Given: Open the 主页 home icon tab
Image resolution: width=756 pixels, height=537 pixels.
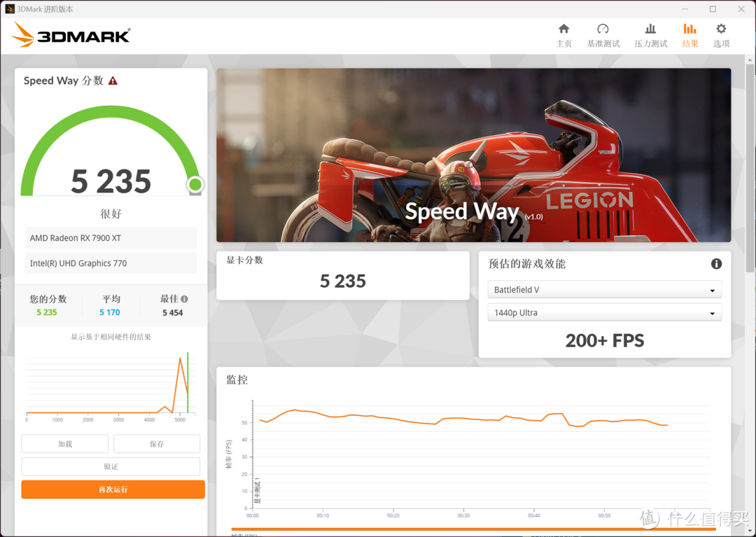Looking at the screenshot, I should tap(563, 35).
